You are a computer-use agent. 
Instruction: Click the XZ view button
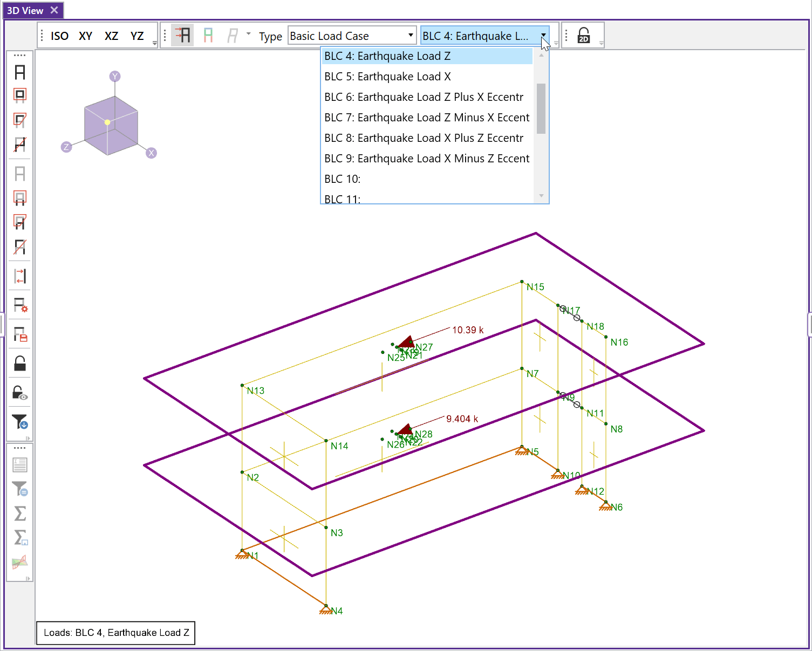click(111, 36)
